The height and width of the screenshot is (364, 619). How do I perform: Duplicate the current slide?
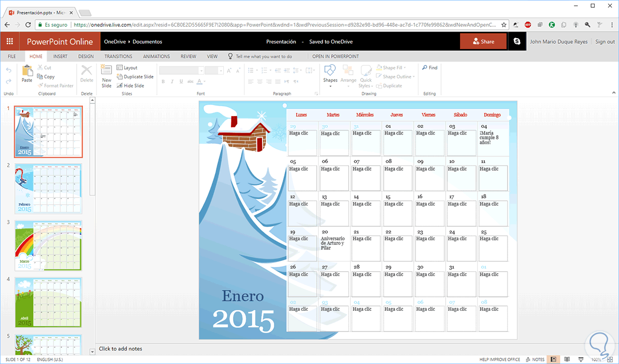click(135, 77)
